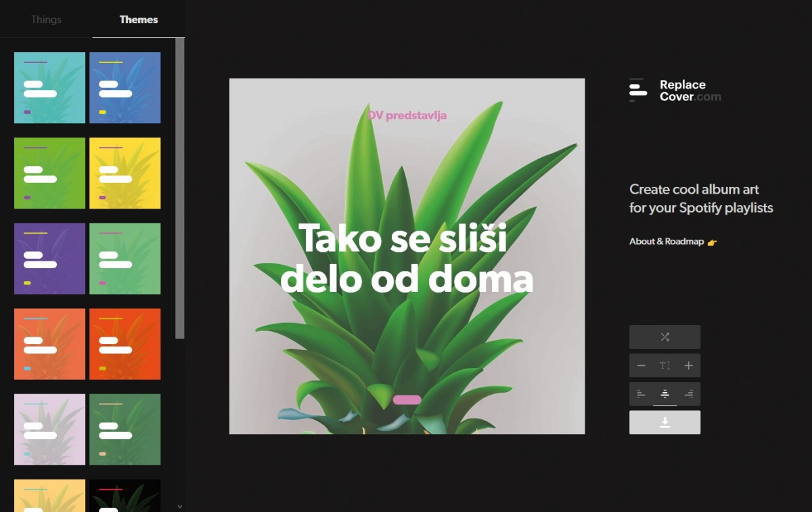Image resolution: width=812 pixels, height=512 pixels.
Task: Pick the yellow theme thumbnail
Action: [125, 173]
